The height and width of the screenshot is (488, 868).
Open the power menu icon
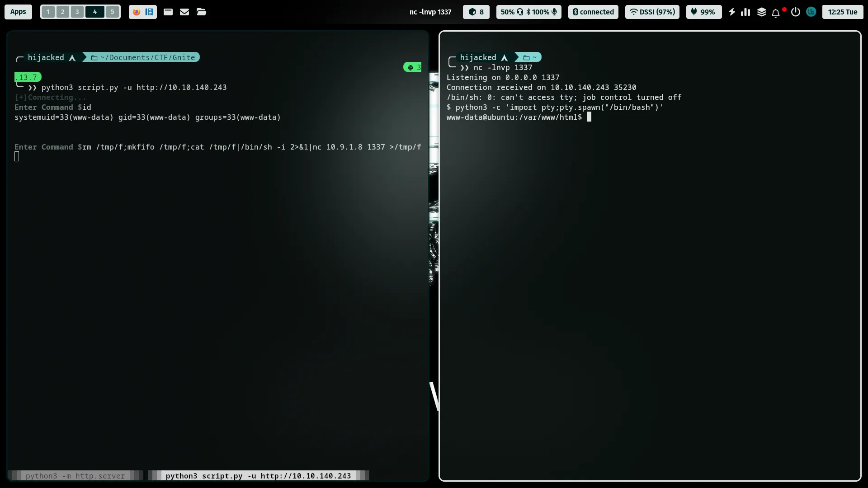(x=796, y=12)
